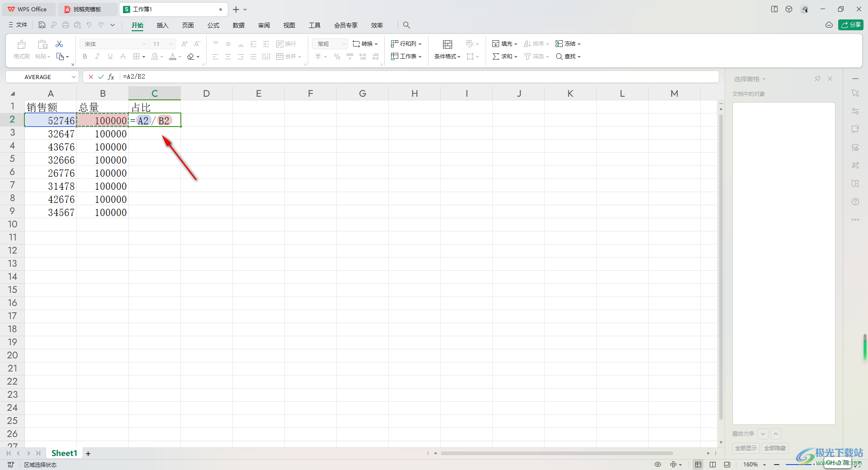Click the eraser clear-format icon
This screenshot has height=470, width=868.
(x=191, y=56)
